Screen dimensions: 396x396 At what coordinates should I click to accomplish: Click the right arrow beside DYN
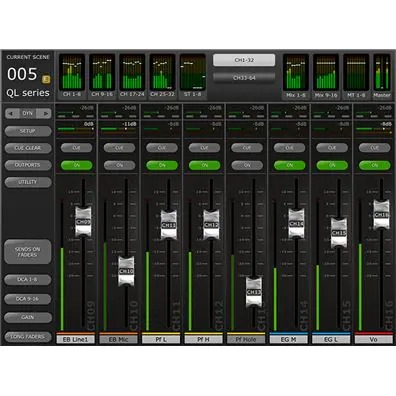tap(46, 114)
